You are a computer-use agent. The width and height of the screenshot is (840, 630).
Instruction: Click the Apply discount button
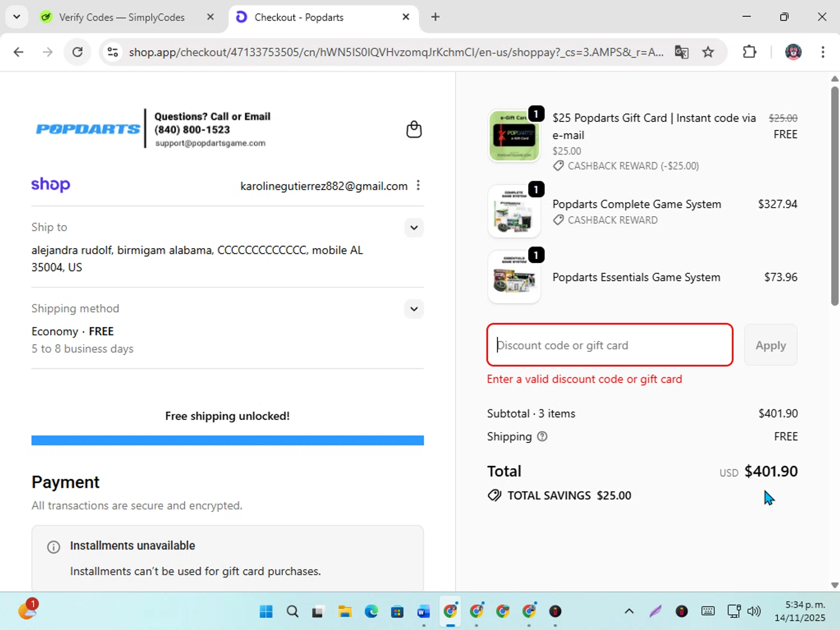click(771, 345)
